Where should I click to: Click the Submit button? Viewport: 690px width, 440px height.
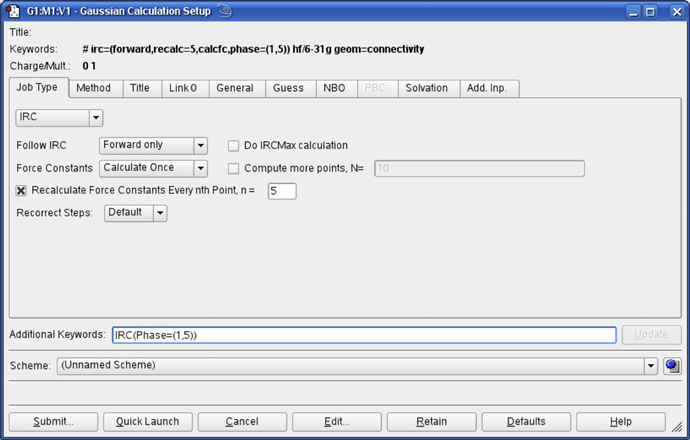click(53, 422)
